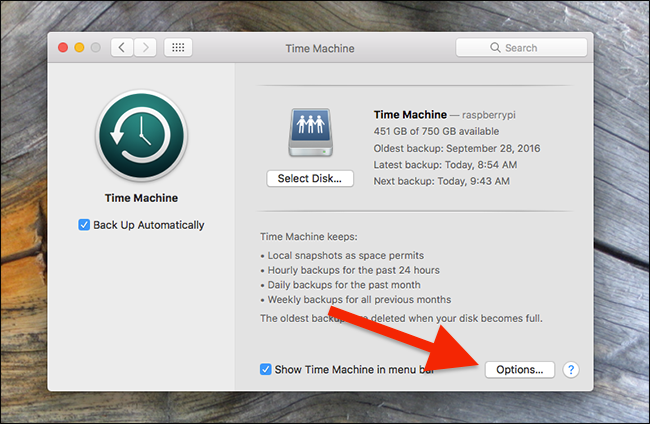Uncheck Show Time Machine in menu bar
This screenshot has width=650, height=424.
coord(265,369)
